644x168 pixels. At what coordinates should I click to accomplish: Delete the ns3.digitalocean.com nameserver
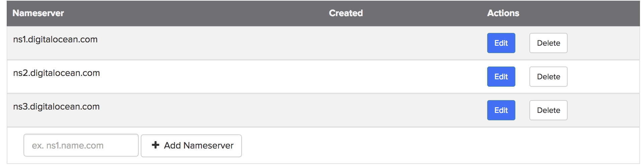[548, 110]
